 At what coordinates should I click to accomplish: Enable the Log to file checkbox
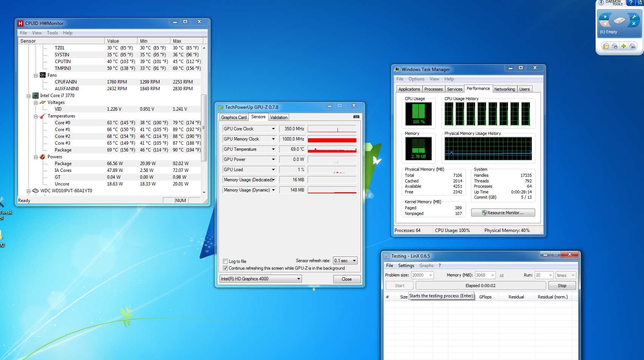[226, 261]
